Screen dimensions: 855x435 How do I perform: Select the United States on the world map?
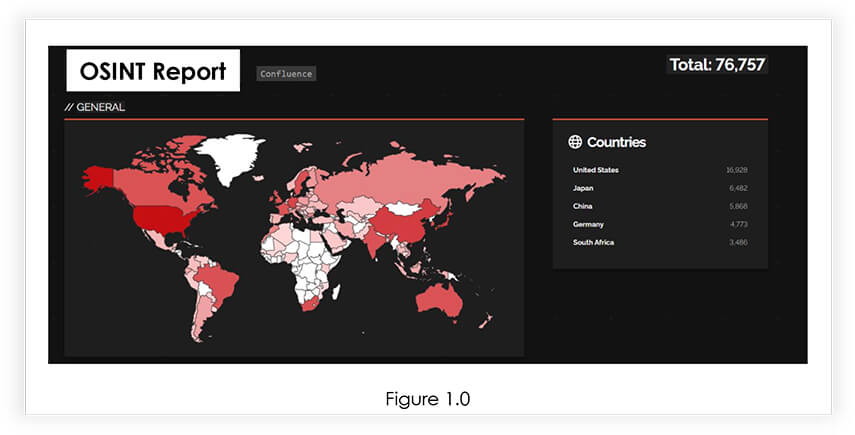click(x=164, y=216)
